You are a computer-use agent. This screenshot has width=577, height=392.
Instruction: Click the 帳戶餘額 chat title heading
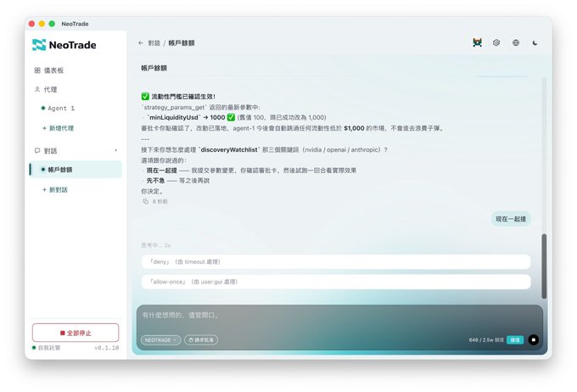click(x=154, y=68)
